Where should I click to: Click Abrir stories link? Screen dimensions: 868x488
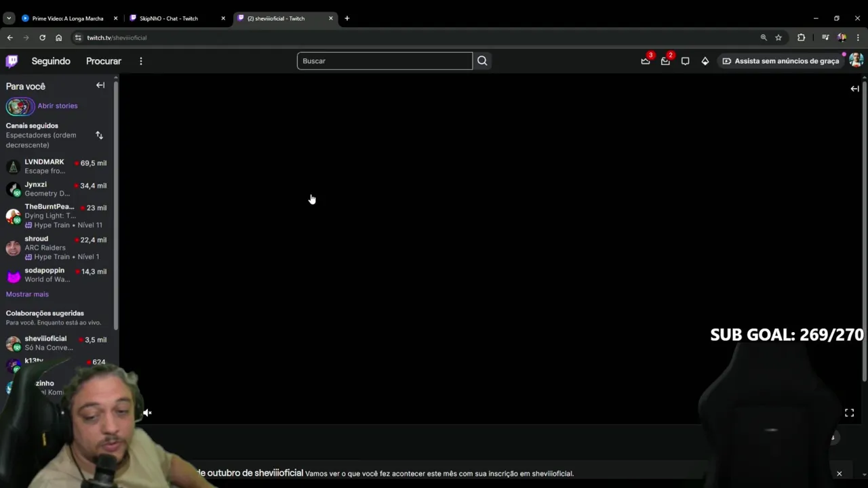[58, 106]
